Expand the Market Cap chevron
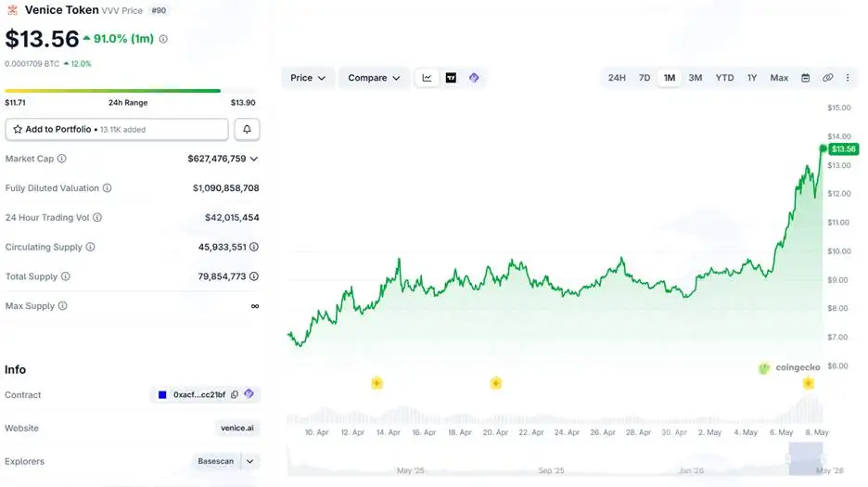 (254, 159)
